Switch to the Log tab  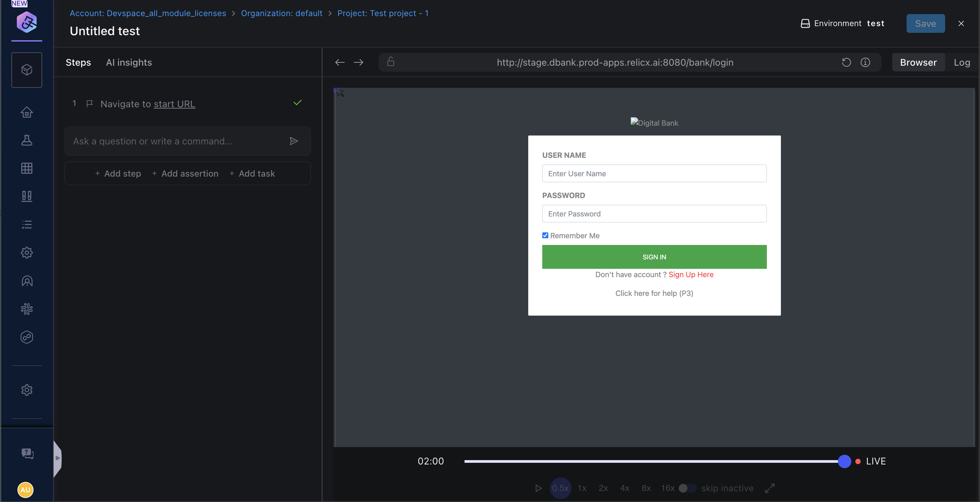point(962,62)
